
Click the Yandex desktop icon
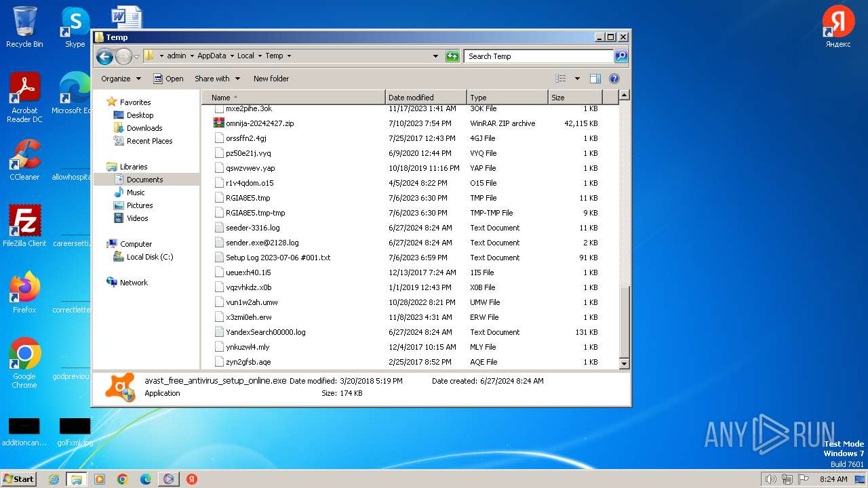click(838, 27)
